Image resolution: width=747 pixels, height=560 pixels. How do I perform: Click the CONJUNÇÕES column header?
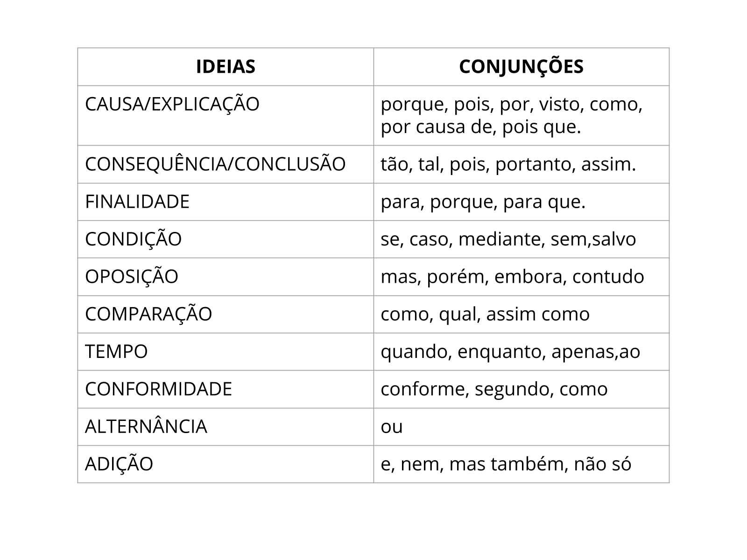coord(521,67)
